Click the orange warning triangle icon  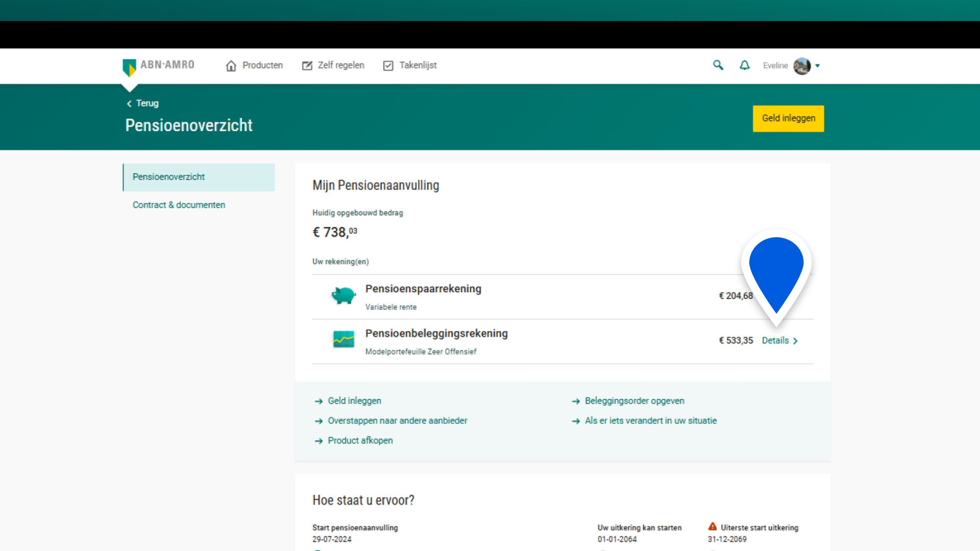tap(712, 527)
